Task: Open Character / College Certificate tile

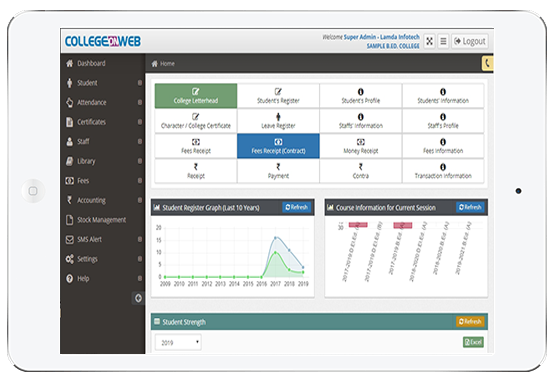Action: point(196,121)
